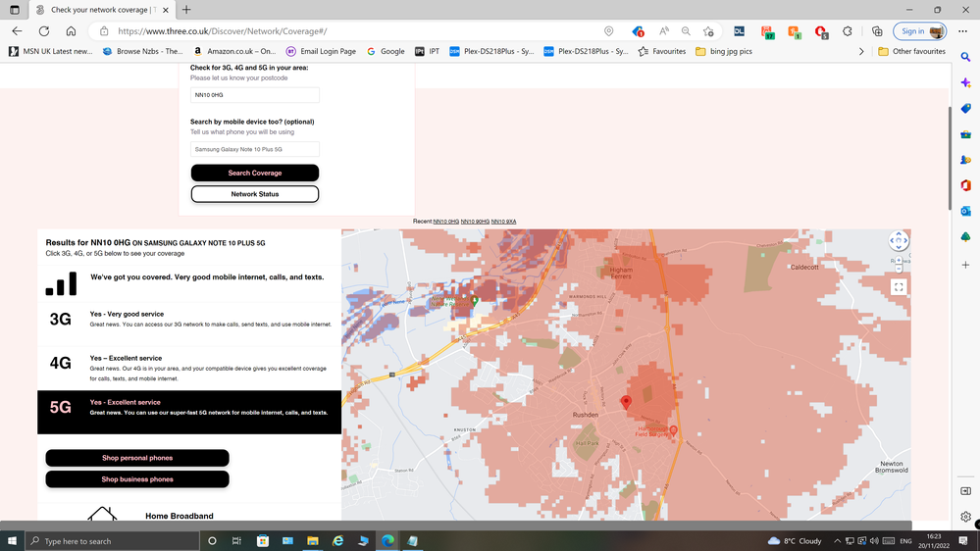Click the address bar URL

(222, 31)
